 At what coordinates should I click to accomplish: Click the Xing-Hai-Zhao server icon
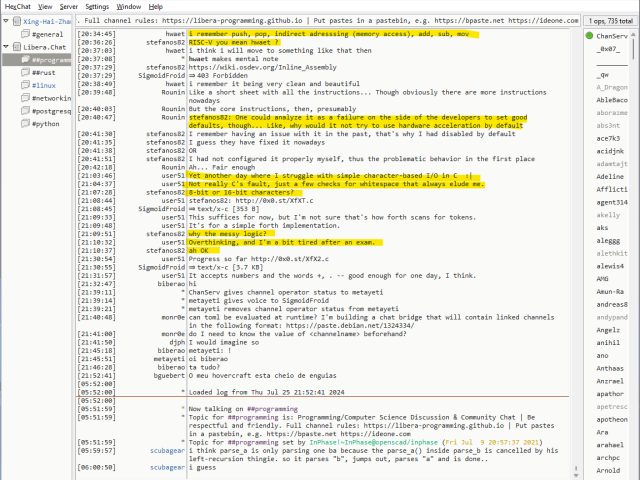click(15, 20)
